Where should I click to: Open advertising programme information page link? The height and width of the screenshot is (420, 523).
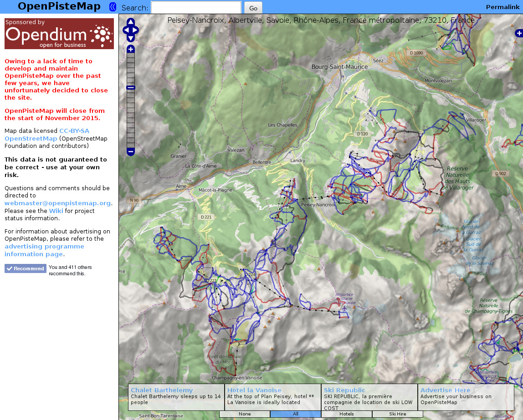pos(44,250)
